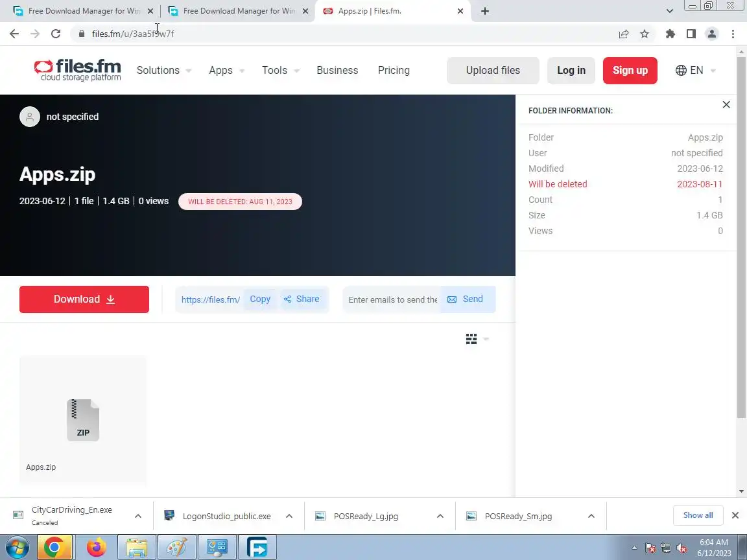Click the Upload files button

(x=493, y=71)
